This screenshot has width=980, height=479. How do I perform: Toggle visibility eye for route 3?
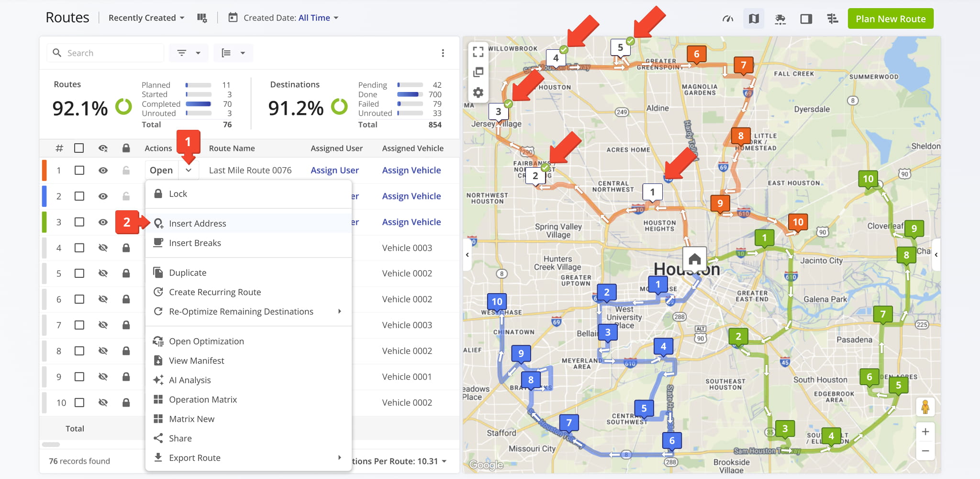pos(103,222)
